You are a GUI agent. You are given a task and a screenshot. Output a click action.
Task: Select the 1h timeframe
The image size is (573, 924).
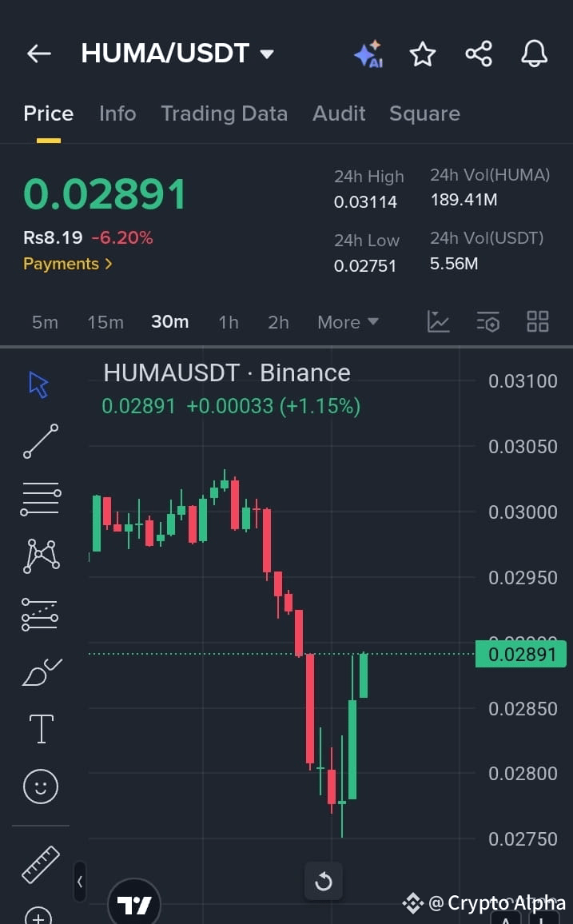pos(229,322)
